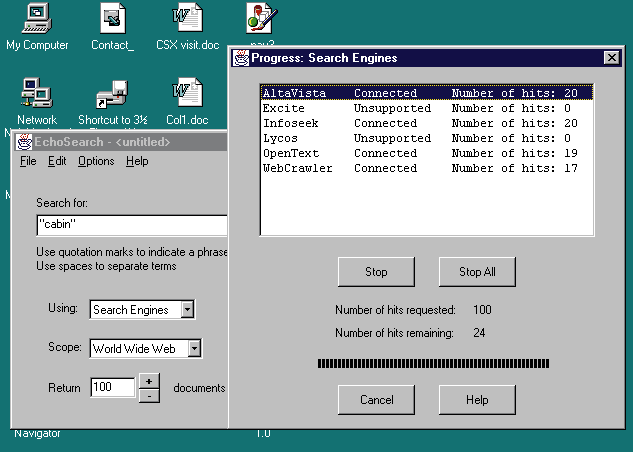Click the EchoSearch window title bar icon
Image resolution: width=633 pixels, height=452 pixels.
pos(24,142)
